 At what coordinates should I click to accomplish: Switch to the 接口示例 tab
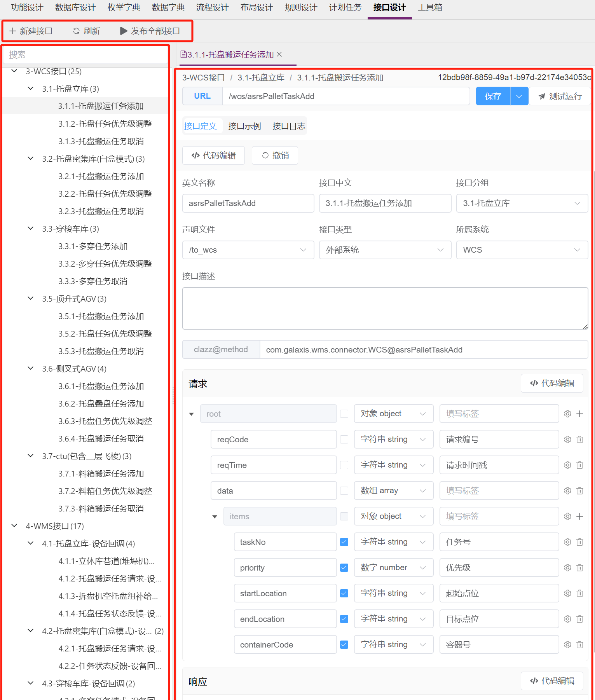[x=244, y=126]
